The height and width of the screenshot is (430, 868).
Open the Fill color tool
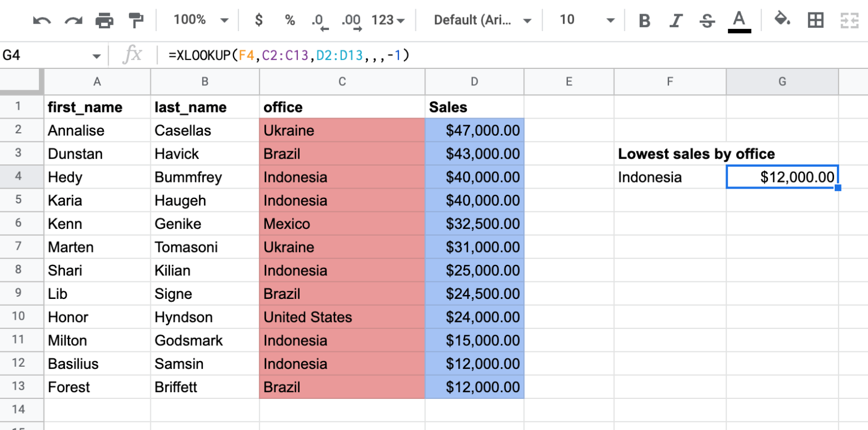[783, 20]
